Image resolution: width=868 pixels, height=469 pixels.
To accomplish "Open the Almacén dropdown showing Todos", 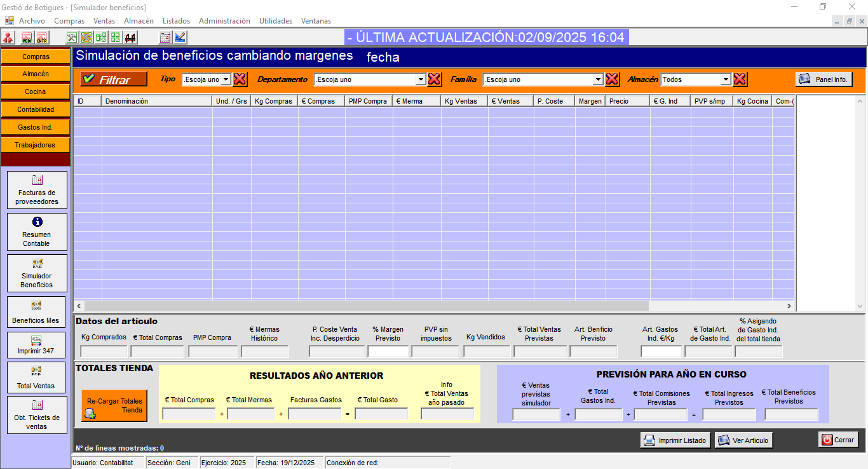I will (x=726, y=79).
